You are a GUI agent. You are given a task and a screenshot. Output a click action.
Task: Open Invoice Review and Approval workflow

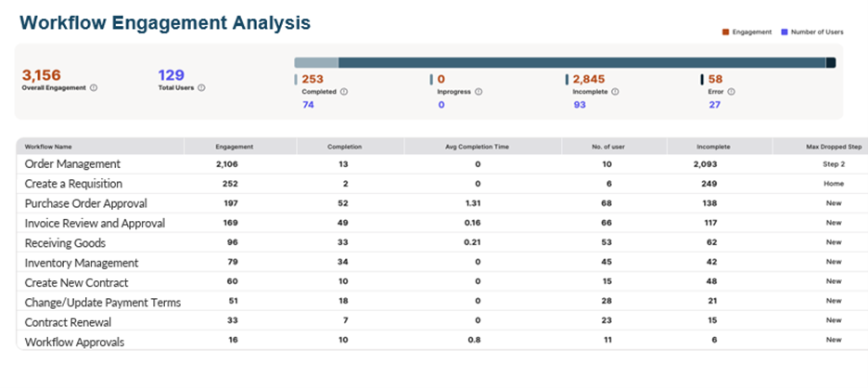coord(95,223)
